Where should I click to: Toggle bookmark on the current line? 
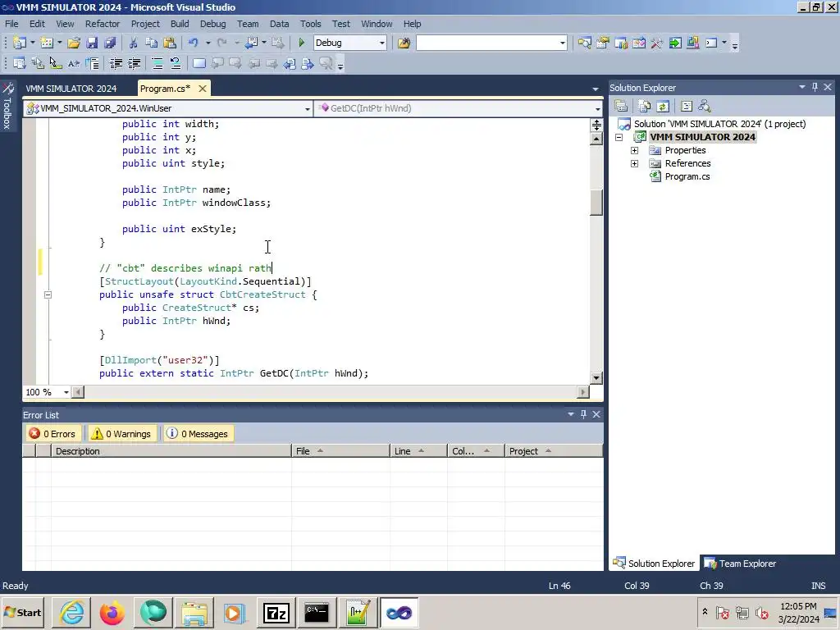[x=199, y=64]
